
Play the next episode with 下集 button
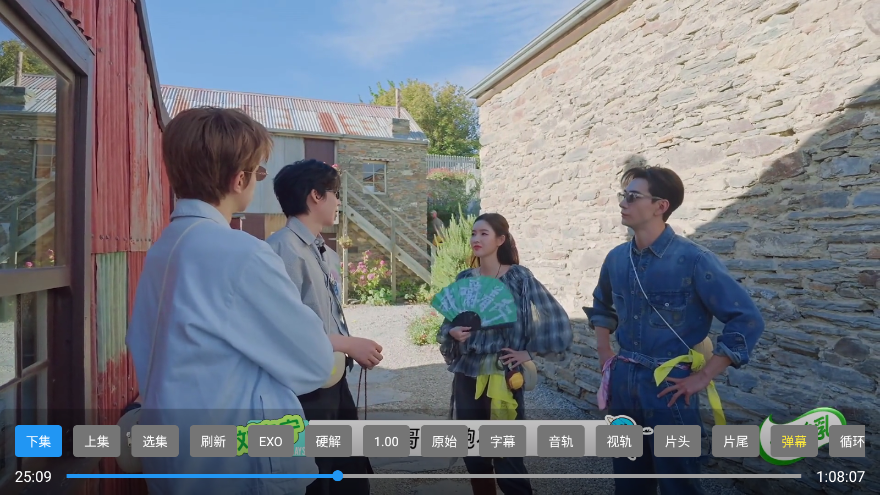coord(38,441)
